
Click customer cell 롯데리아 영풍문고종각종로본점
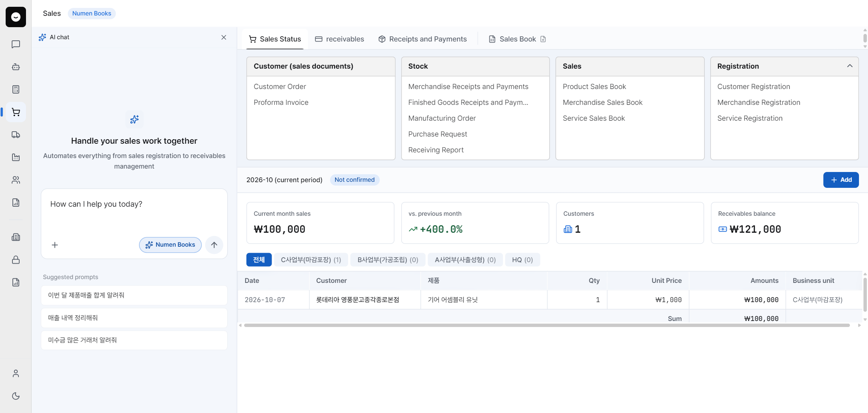tap(365, 300)
